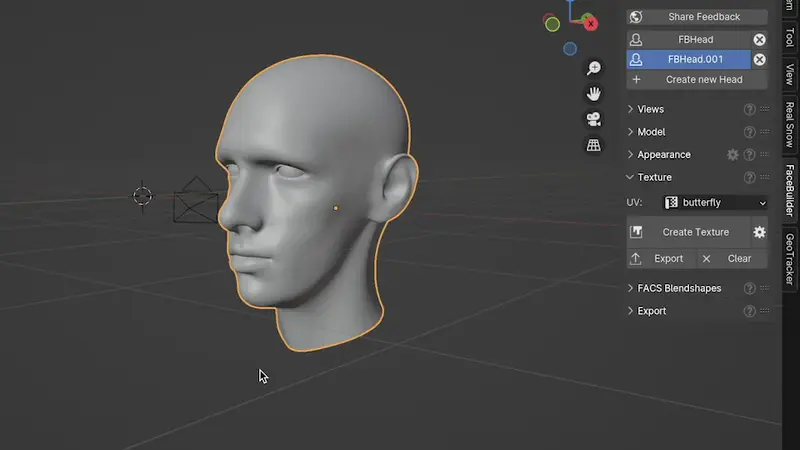Viewport: 800px width, 450px height.
Task: Toggle the camera view icon
Action: [593, 119]
